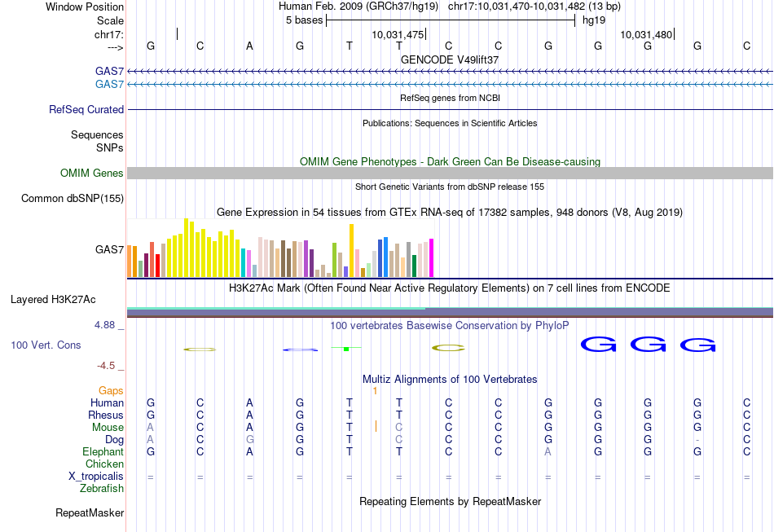Click the OMIM Genes track label
774x532 pixels.
[x=92, y=174]
